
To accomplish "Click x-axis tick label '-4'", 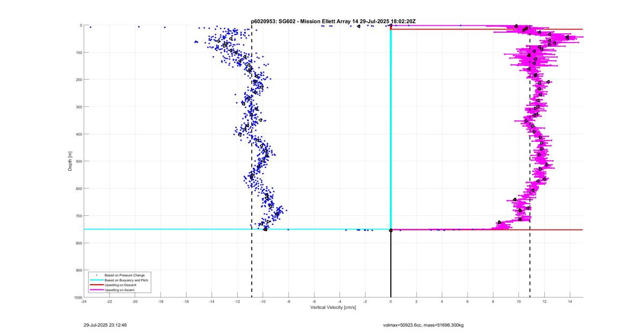I will click(340, 302).
